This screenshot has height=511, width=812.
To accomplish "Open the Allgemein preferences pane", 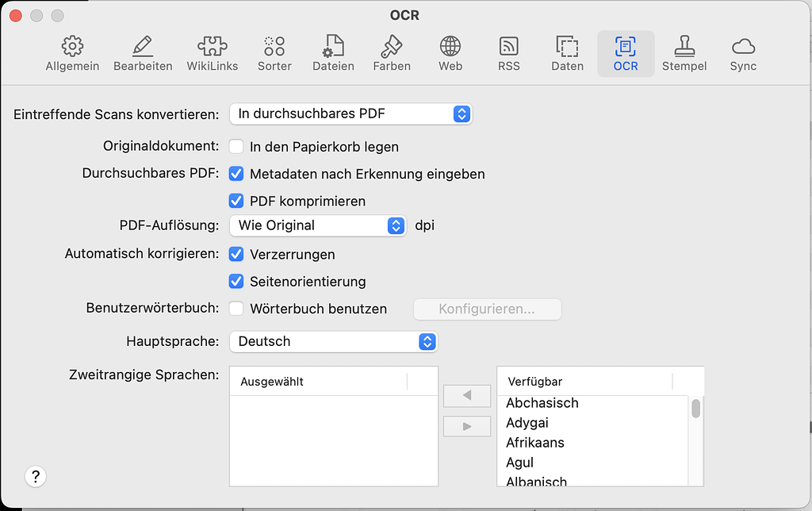I will click(x=72, y=52).
